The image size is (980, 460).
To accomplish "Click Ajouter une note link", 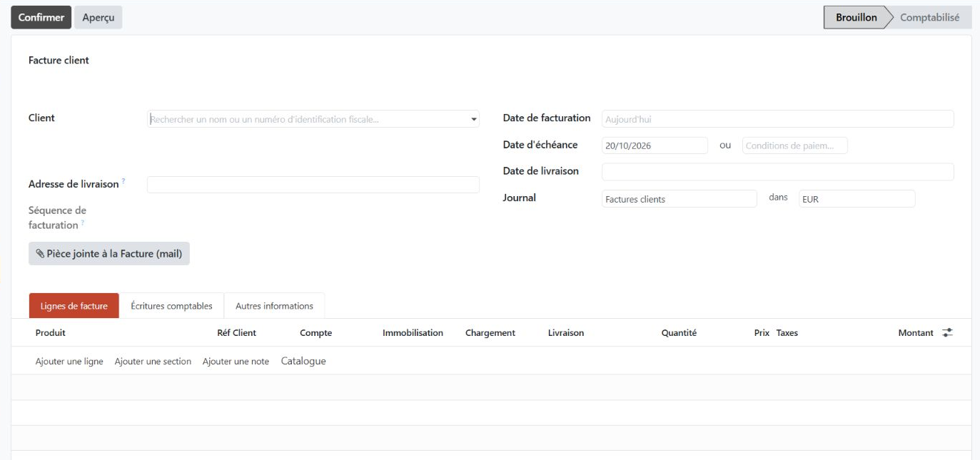I will coord(236,362).
